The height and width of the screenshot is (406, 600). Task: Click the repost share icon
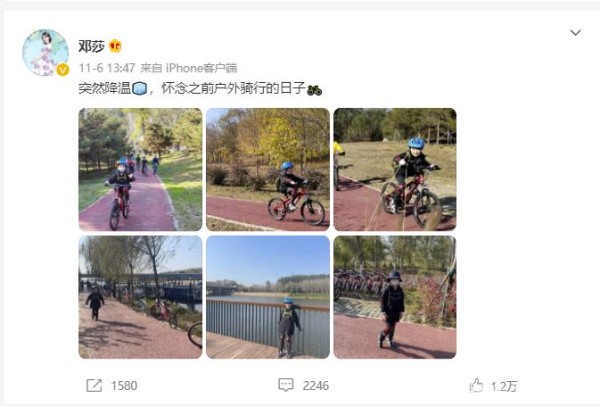coord(94,385)
